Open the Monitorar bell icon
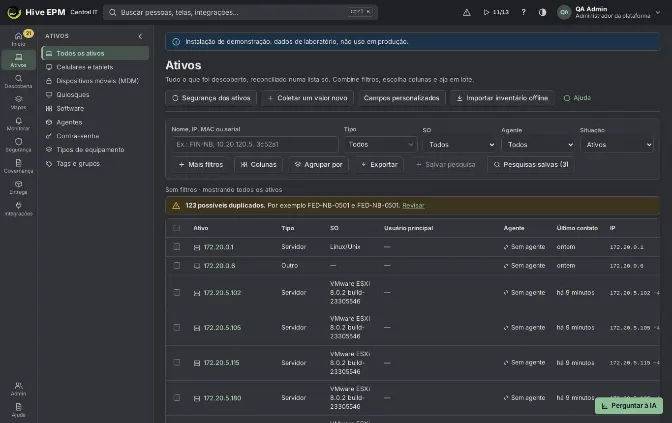Viewport: 672px width, 423px height. 18,120
